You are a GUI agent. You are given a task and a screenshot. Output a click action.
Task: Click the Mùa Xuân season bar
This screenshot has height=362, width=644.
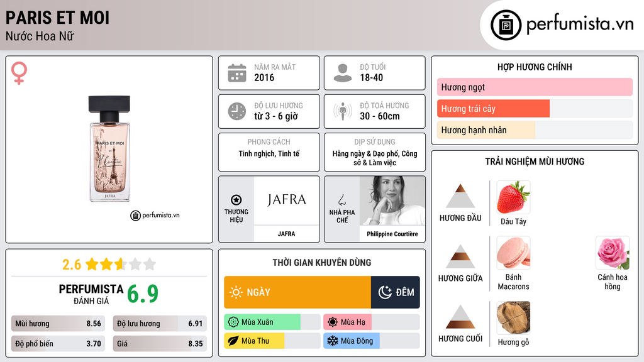(272, 322)
